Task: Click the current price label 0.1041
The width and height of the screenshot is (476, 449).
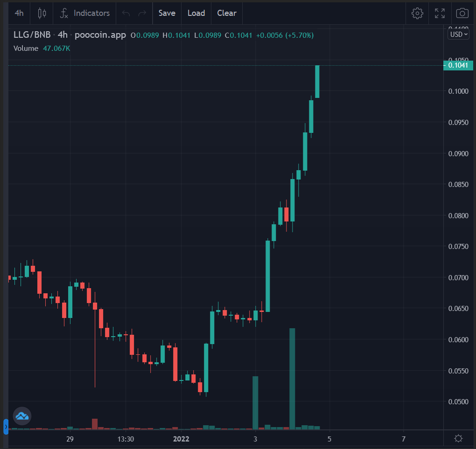Action: click(458, 65)
